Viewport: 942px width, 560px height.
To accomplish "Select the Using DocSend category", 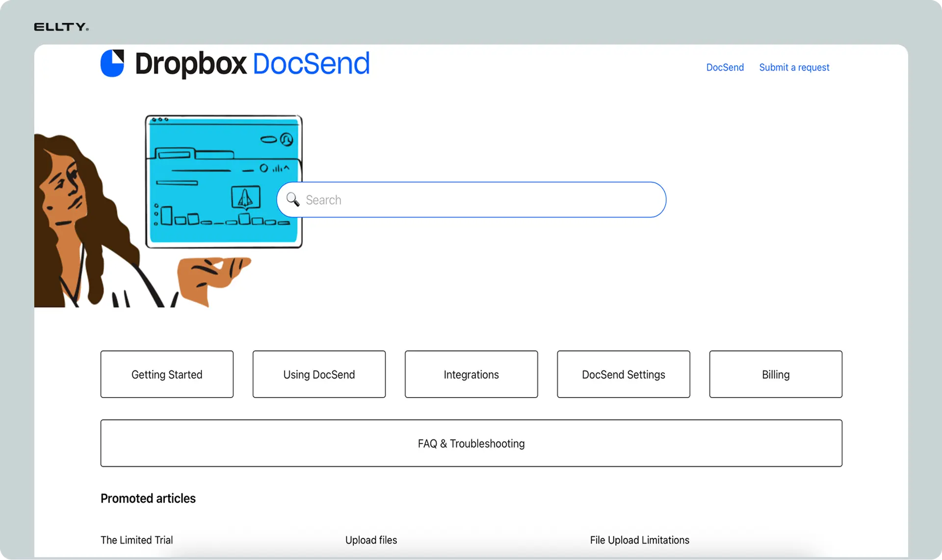I will [319, 374].
